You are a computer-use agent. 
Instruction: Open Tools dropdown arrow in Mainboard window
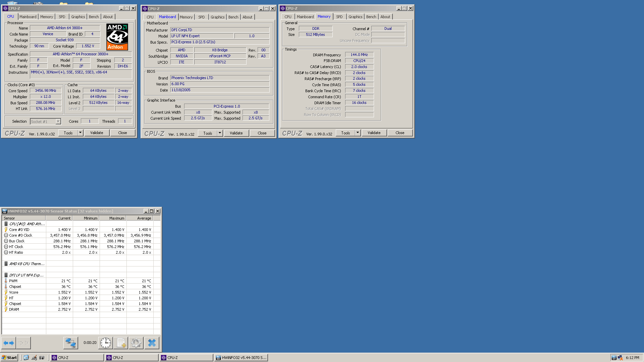tap(220, 133)
